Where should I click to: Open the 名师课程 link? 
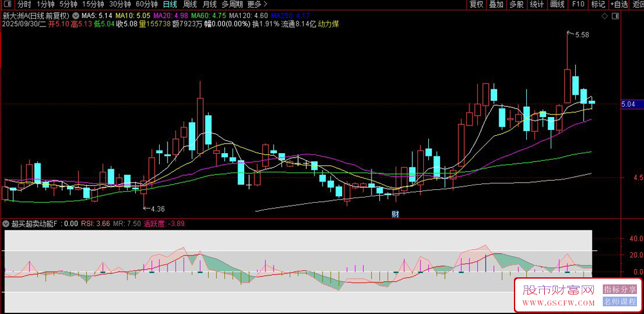[x=620, y=301]
